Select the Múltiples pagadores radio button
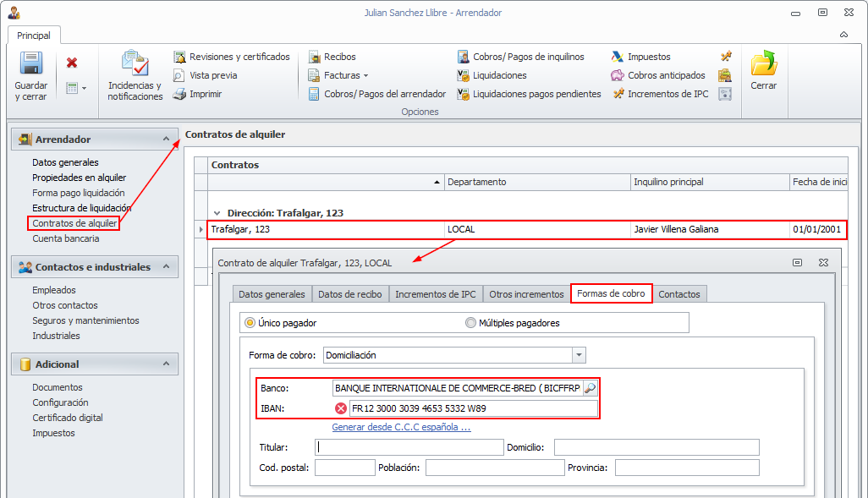The image size is (868, 498). [470, 323]
